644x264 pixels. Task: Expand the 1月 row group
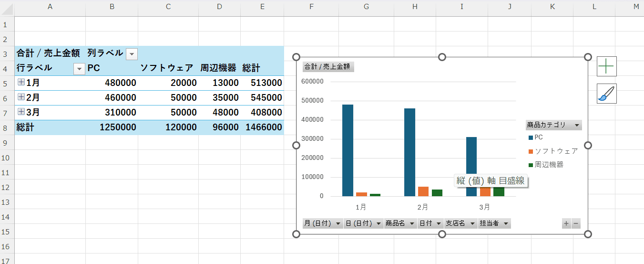point(21,82)
